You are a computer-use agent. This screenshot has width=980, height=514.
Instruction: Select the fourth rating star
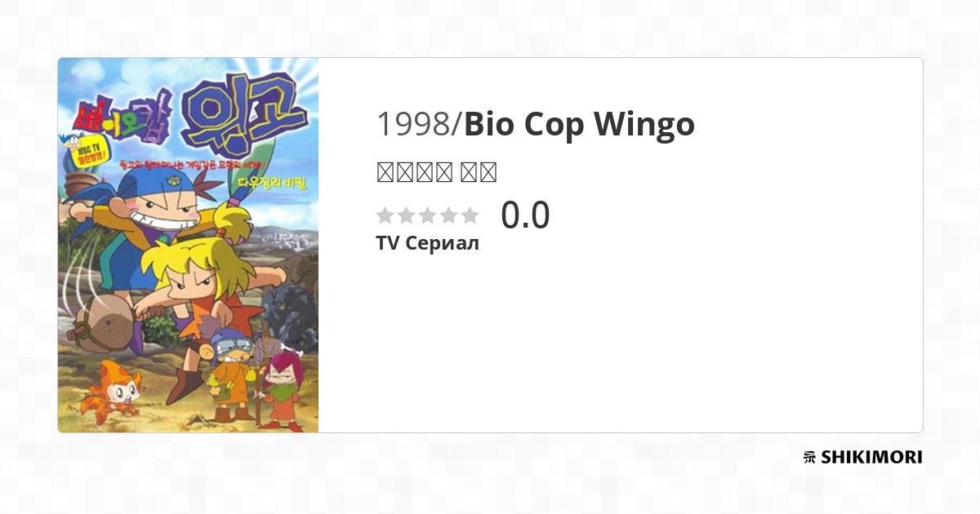450,215
